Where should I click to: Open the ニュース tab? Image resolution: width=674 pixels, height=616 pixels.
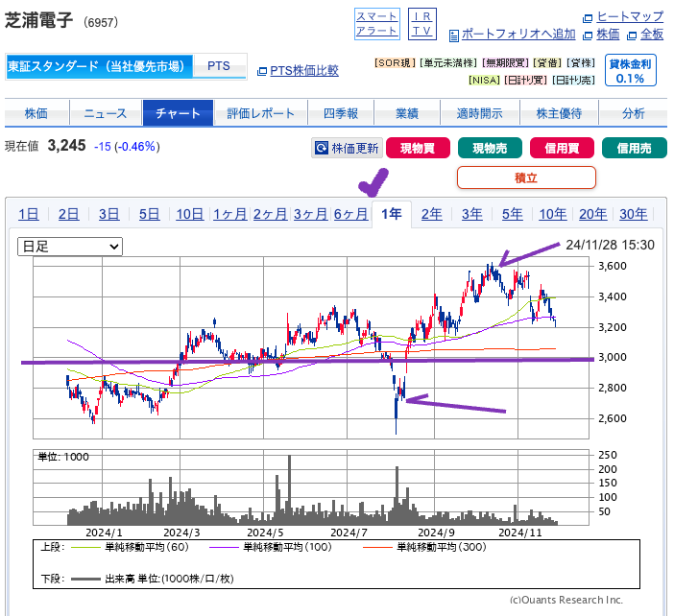tap(106, 113)
